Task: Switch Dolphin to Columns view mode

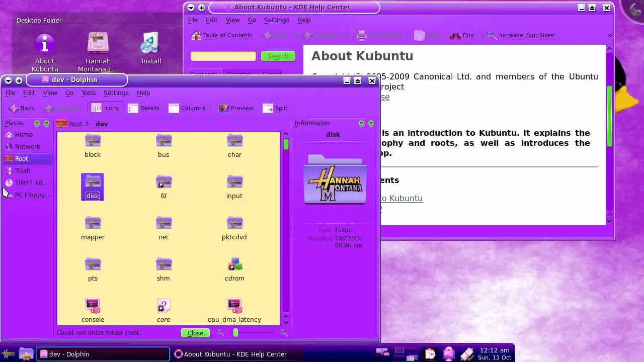Action: tap(187, 108)
